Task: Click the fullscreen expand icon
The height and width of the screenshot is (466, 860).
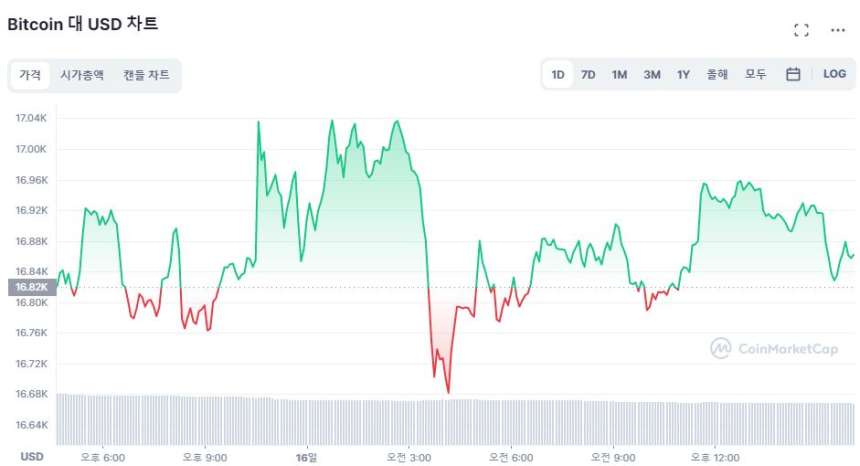Action: 801,30
